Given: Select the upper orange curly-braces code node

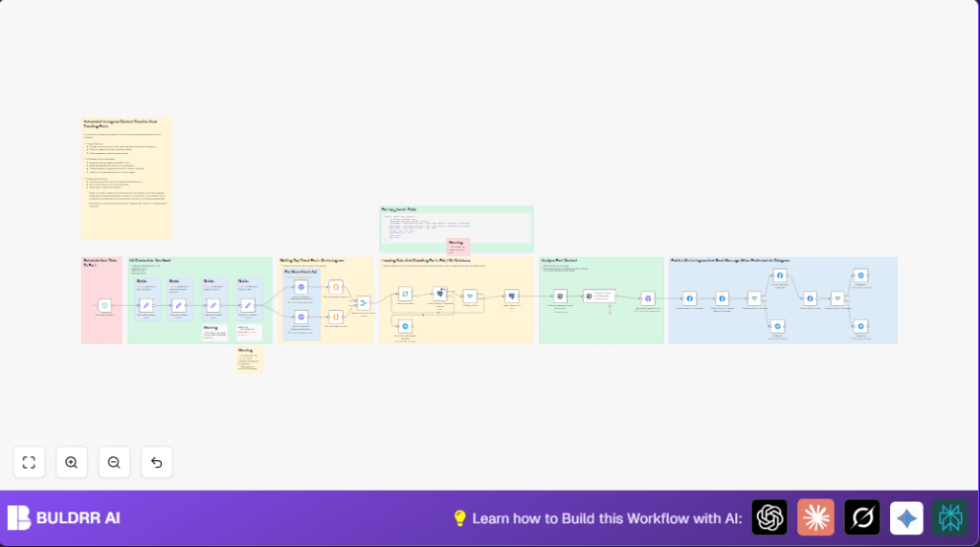Looking at the screenshot, I should pos(336,287).
